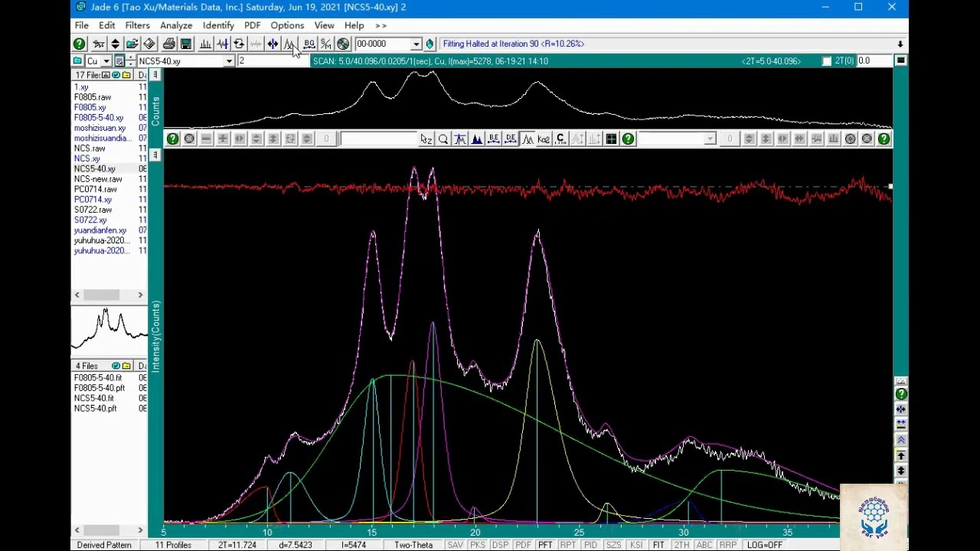The width and height of the screenshot is (980, 551).
Task: Click the black fill icon at top-right corner
Action: point(901,60)
